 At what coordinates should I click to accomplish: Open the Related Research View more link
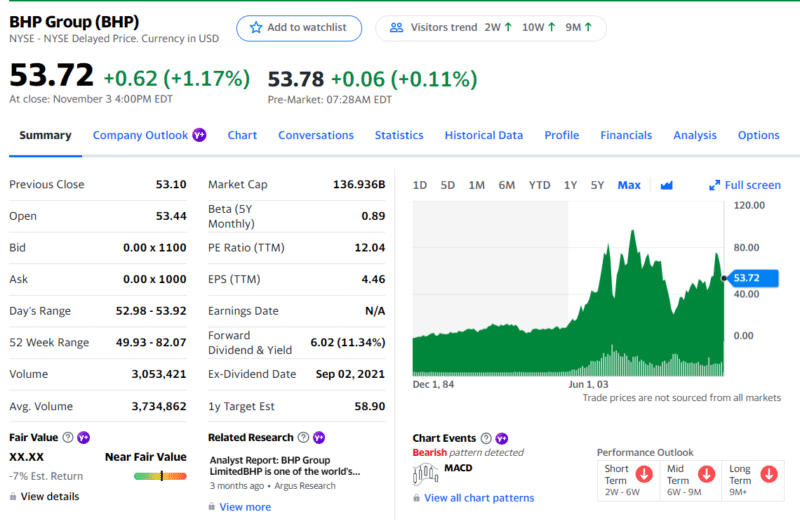coord(245,507)
